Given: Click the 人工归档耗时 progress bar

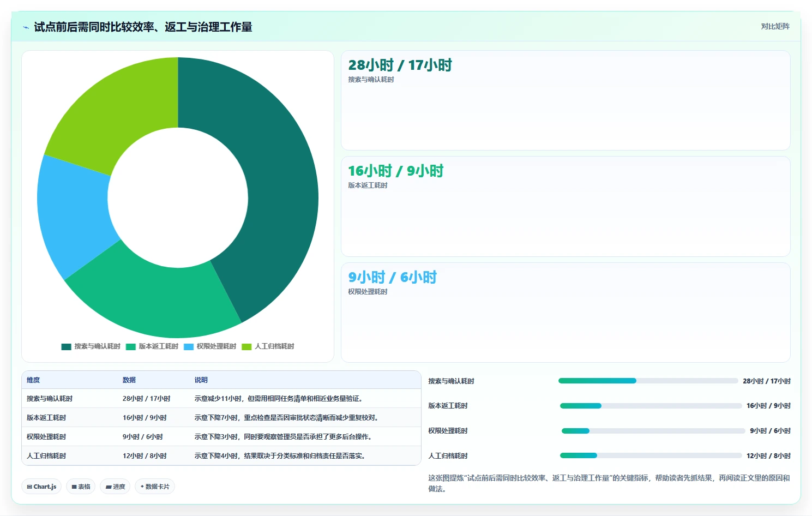Looking at the screenshot, I should tap(651, 455).
